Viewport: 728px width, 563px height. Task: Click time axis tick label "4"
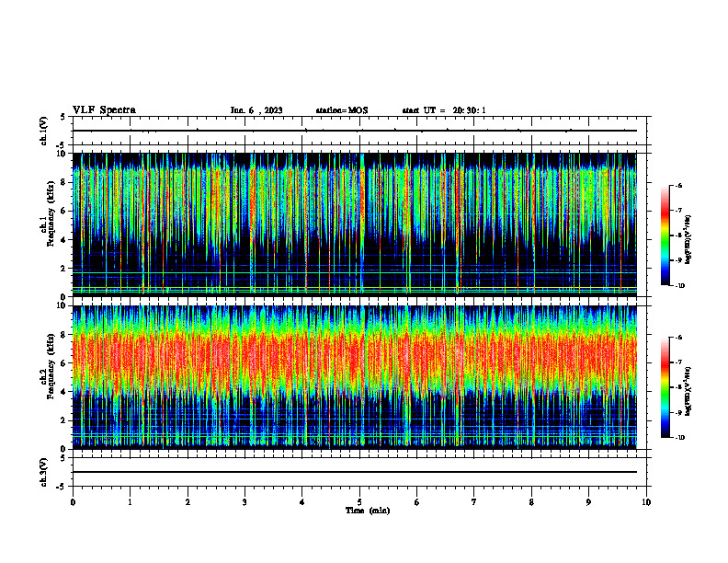(302, 502)
